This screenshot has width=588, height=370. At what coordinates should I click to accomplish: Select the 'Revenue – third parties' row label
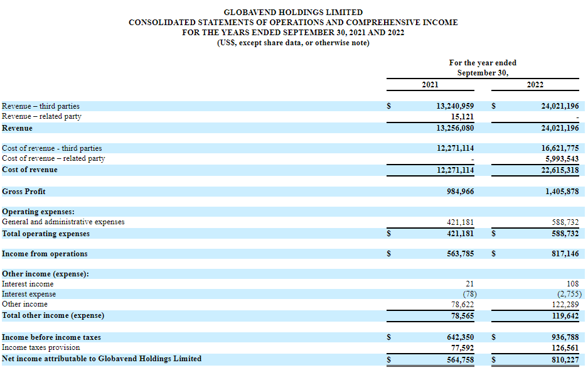pyautogui.click(x=41, y=106)
